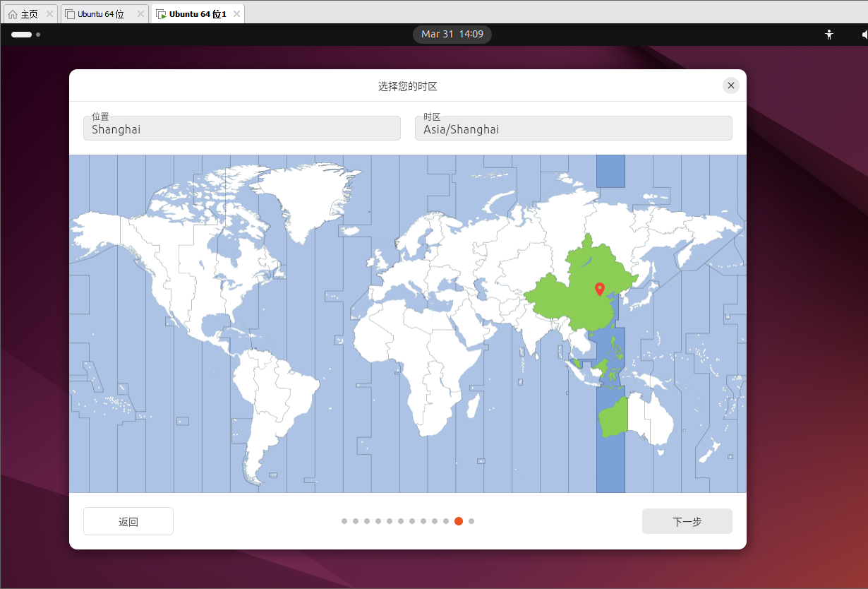Image resolution: width=868 pixels, height=589 pixels.
Task: Click the active orange progress dot
Action: (x=459, y=521)
